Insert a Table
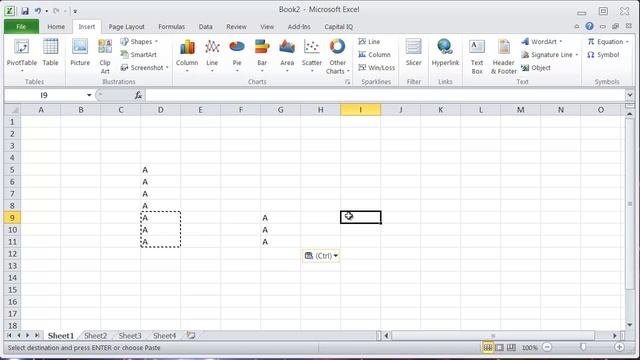Screen dimensions: 640x360 tap(51, 53)
